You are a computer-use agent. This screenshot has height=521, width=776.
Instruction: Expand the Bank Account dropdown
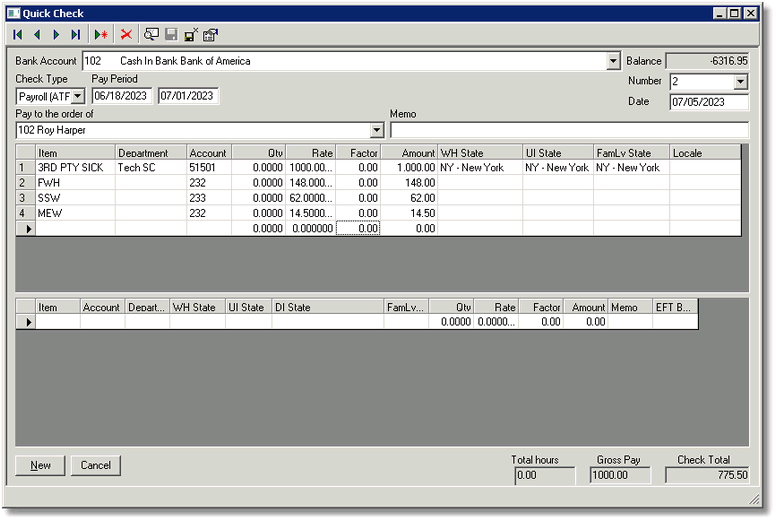click(x=613, y=61)
